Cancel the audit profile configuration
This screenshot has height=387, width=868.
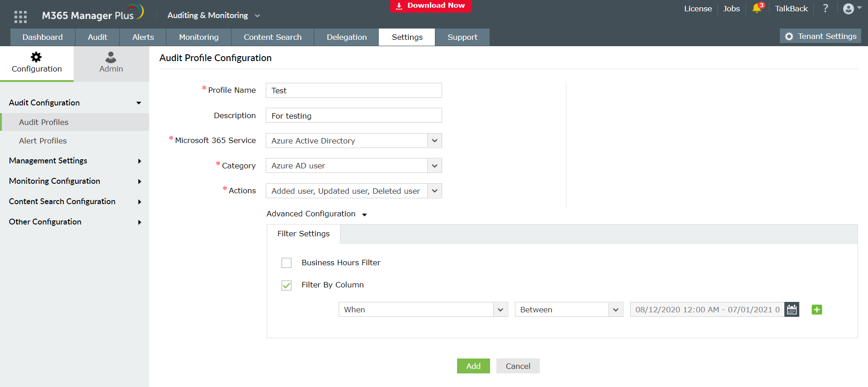click(x=518, y=366)
